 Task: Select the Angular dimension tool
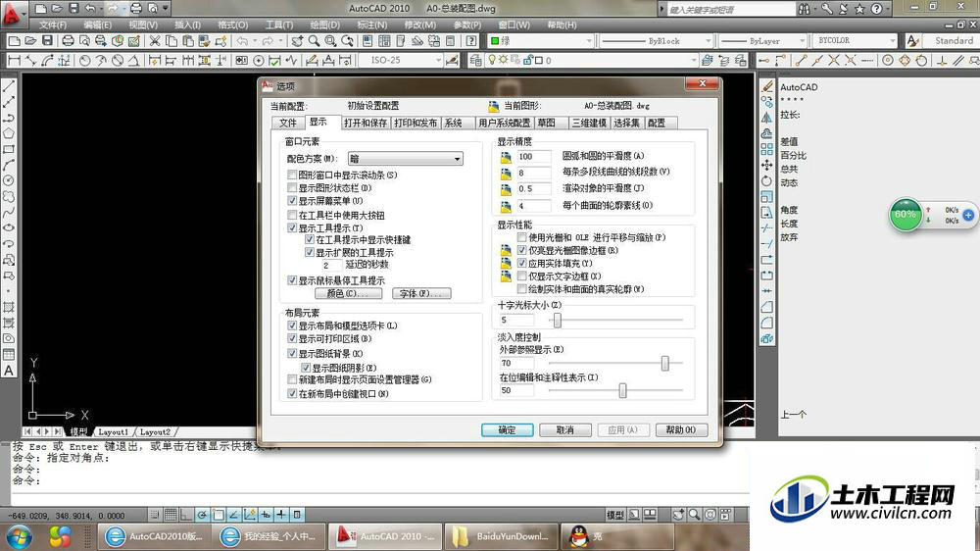(133, 60)
